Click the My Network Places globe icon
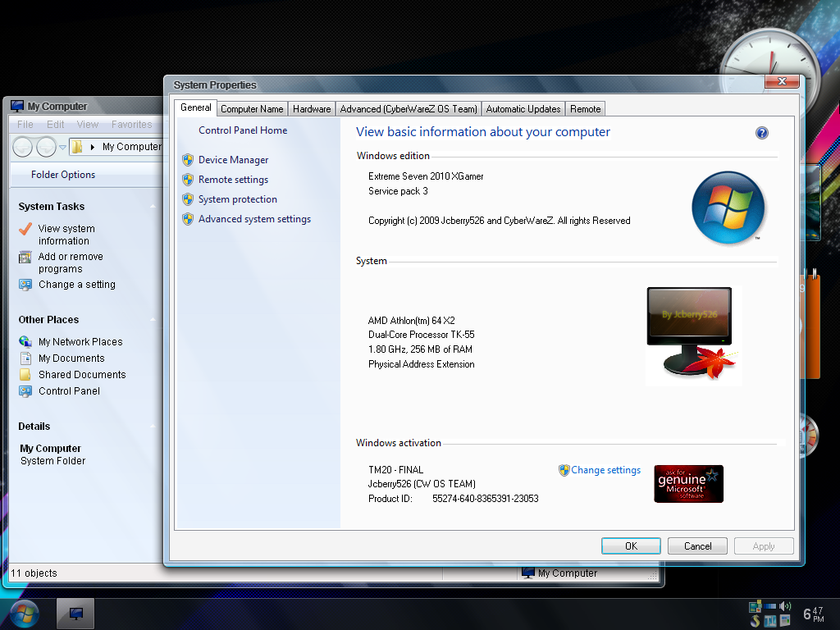The image size is (840, 630). click(25, 341)
